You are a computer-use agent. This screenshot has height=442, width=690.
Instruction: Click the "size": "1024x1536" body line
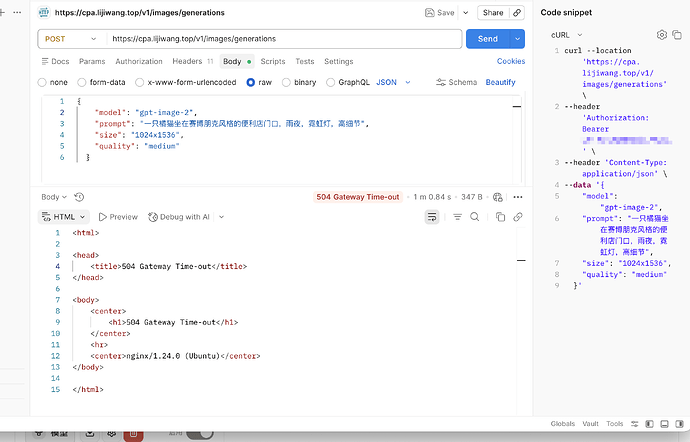(139, 135)
